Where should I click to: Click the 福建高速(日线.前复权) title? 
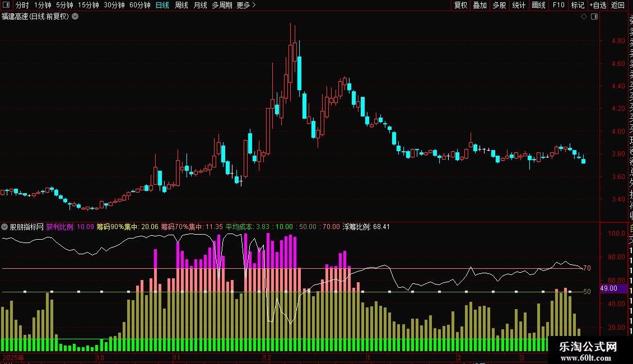[35, 17]
